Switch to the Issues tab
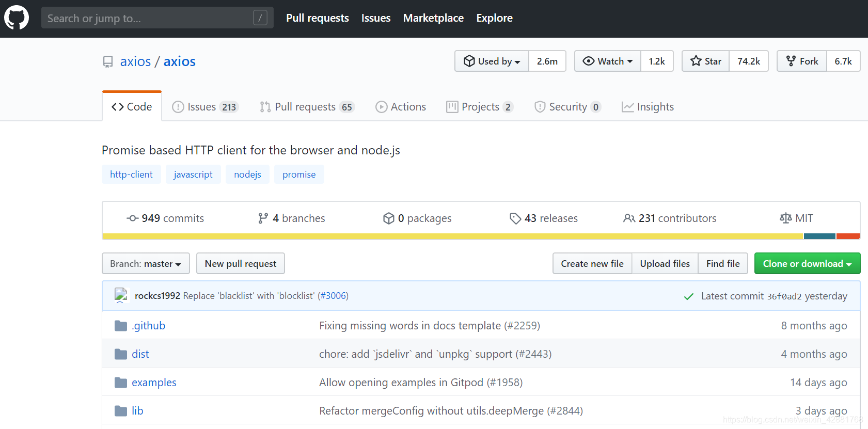This screenshot has width=868, height=429. point(205,107)
